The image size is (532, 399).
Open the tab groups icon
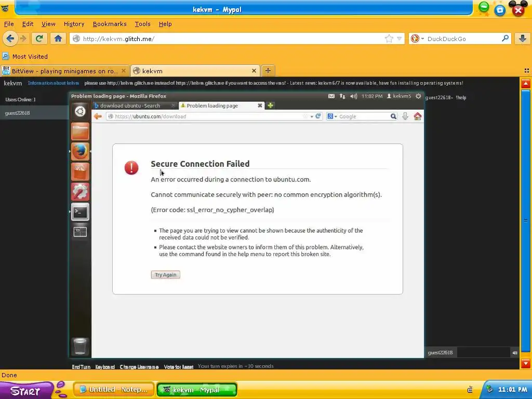[527, 71]
